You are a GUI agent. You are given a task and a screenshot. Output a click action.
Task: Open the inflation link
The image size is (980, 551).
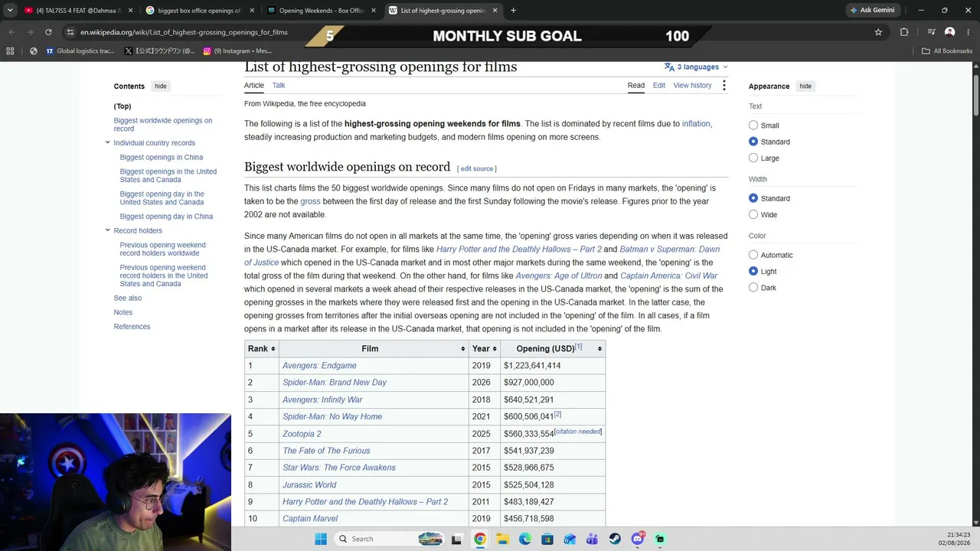point(696,124)
